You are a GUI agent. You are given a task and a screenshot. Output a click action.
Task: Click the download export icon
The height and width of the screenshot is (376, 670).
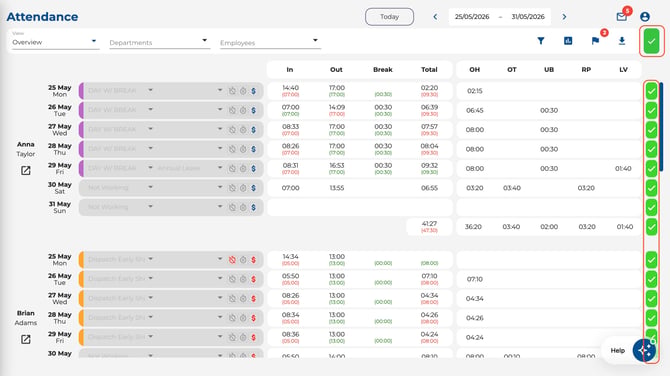[x=622, y=41]
